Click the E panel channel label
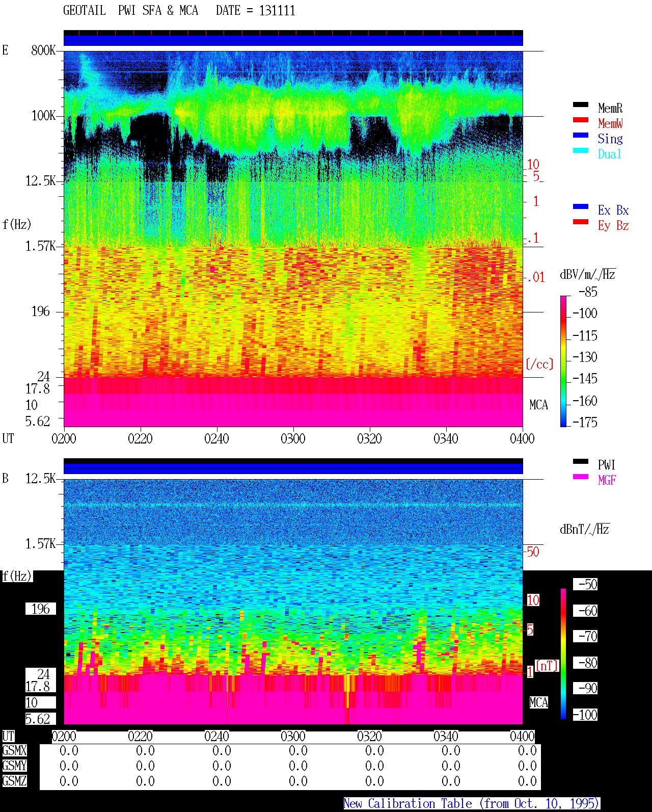 click(x=6, y=50)
